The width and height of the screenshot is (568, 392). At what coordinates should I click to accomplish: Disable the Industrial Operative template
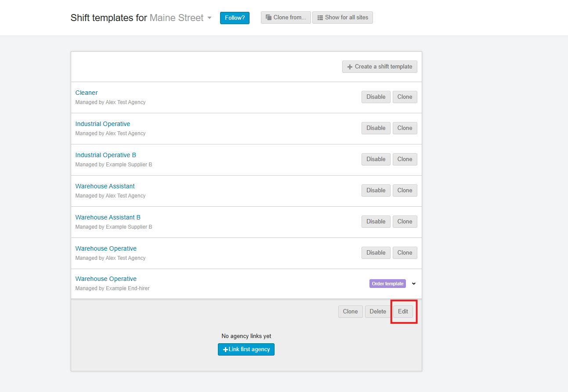pyautogui.click(x=376, y=128)
